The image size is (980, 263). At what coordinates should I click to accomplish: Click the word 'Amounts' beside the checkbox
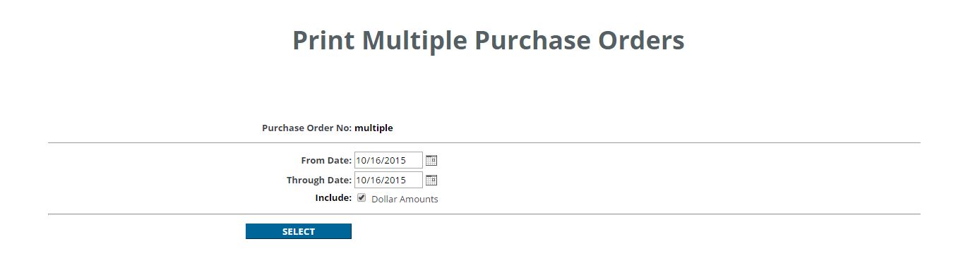[x=419, y=199]
